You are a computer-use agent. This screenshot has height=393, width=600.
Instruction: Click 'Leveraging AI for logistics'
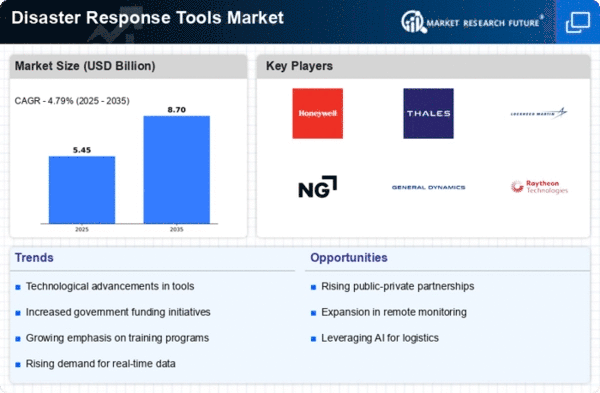(380, 338)
